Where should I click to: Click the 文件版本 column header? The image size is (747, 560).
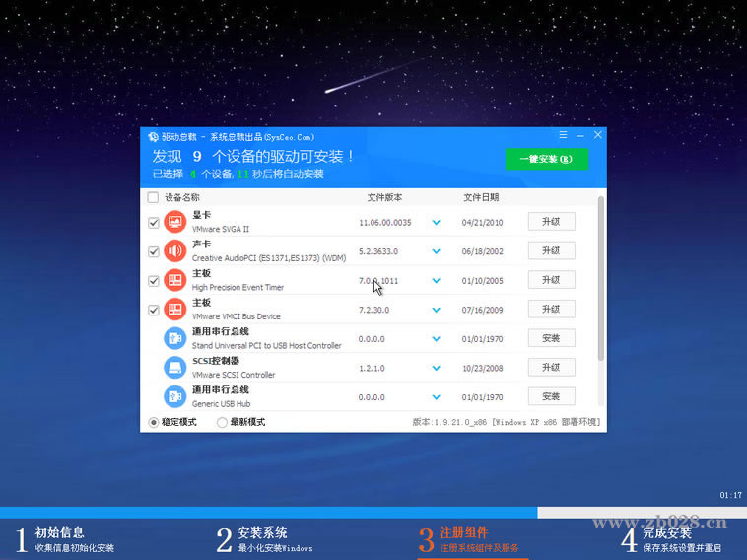point(384,197)
